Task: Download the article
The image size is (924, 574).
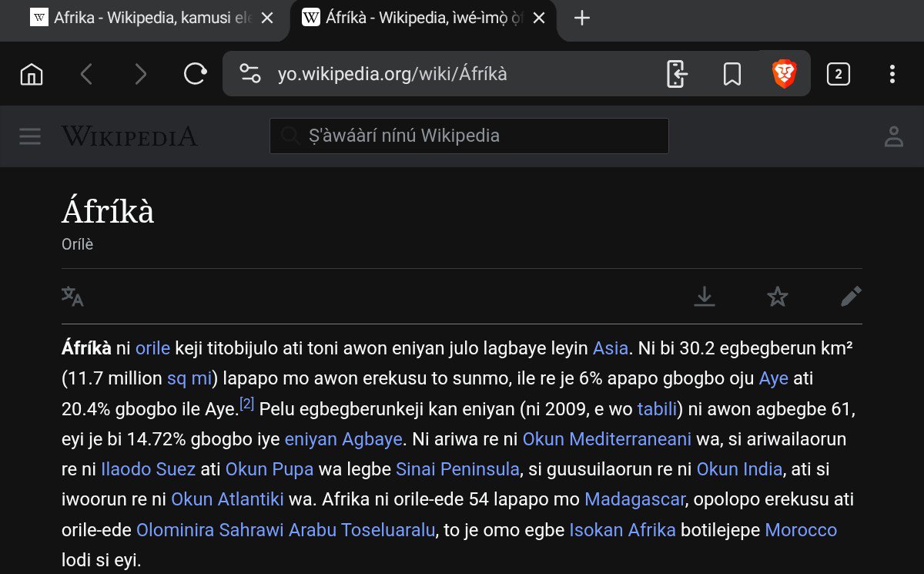Action: point(705,296)
